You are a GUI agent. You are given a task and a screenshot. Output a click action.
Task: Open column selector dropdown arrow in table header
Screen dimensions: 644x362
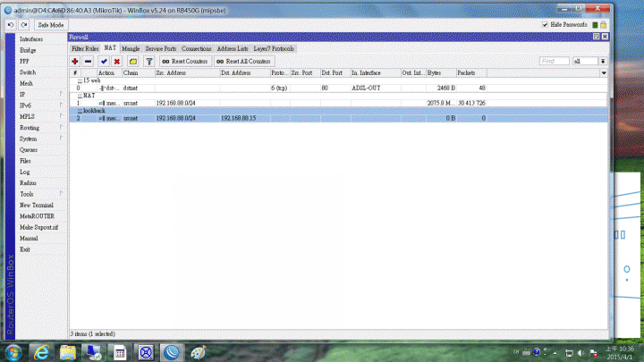[604, 73]
